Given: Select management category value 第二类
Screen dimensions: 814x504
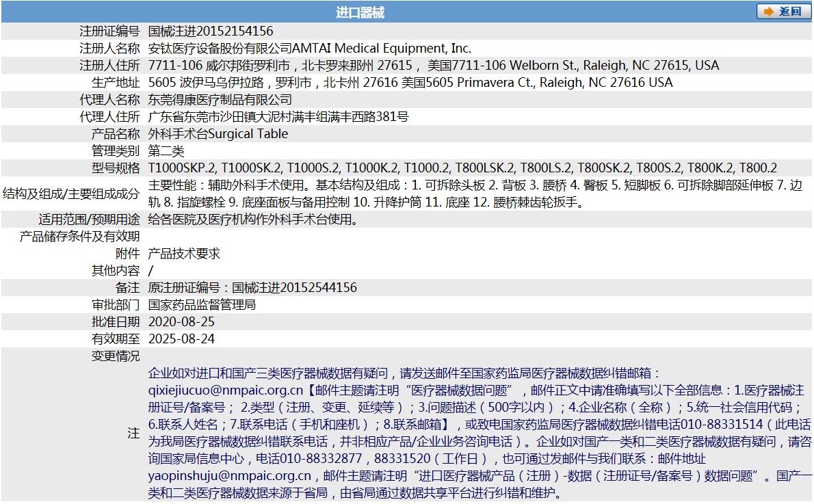Looking at the screenshot, I should coord(166,151).
